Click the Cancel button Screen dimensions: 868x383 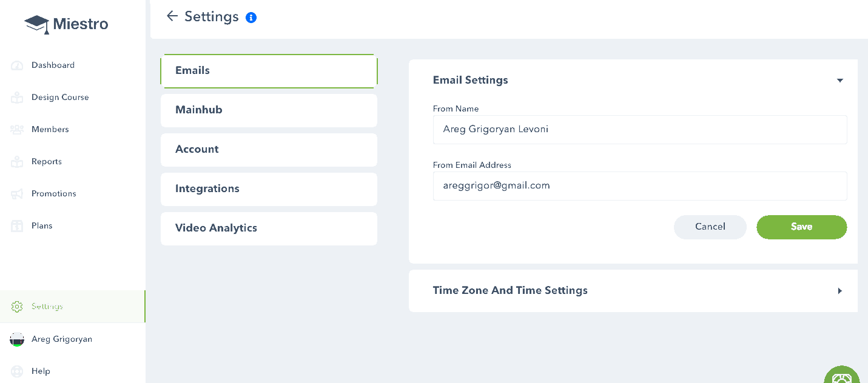point(710,227)
